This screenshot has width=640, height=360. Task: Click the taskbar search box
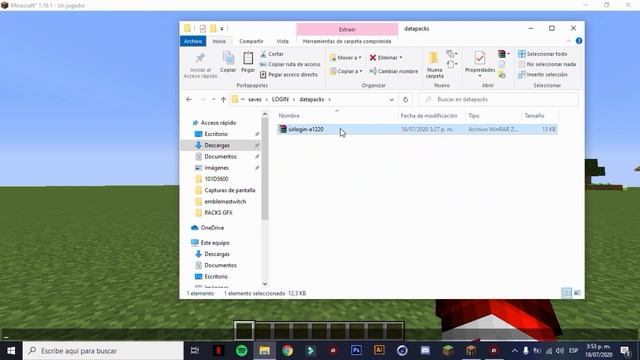tap(103, 351)
